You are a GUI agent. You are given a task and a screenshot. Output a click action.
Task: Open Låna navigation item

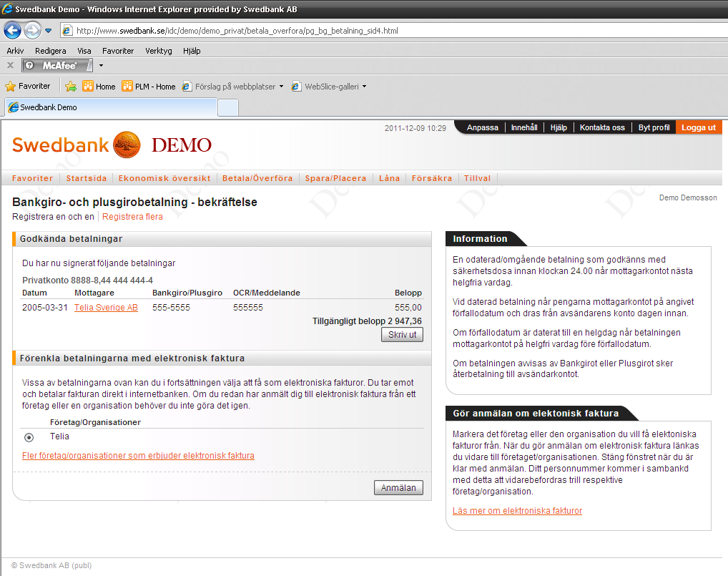pyautogui.click(x=389, y=178)
